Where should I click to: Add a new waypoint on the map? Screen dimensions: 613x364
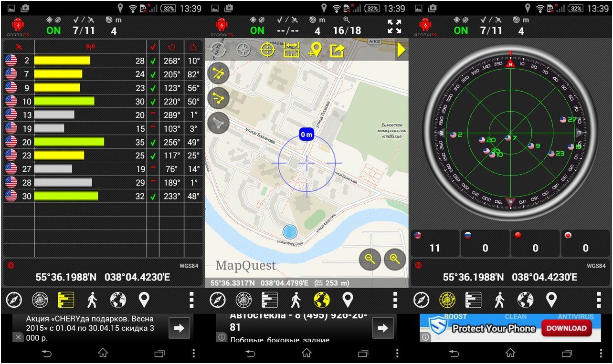[x=315, y=50]
